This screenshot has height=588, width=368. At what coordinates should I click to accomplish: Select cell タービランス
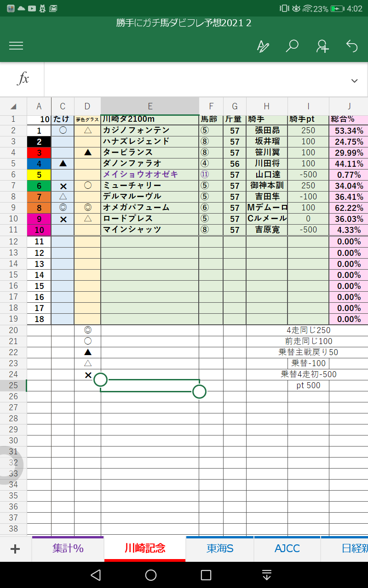(150, 153)
